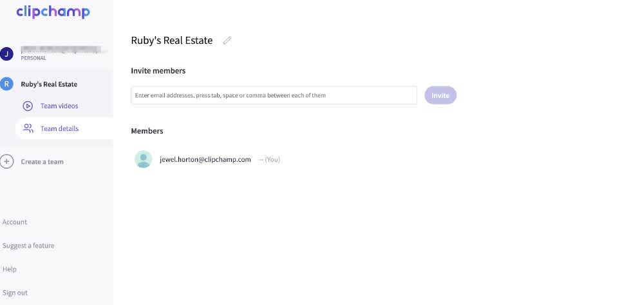Focus the invite email addresses field

click(274, 95)
